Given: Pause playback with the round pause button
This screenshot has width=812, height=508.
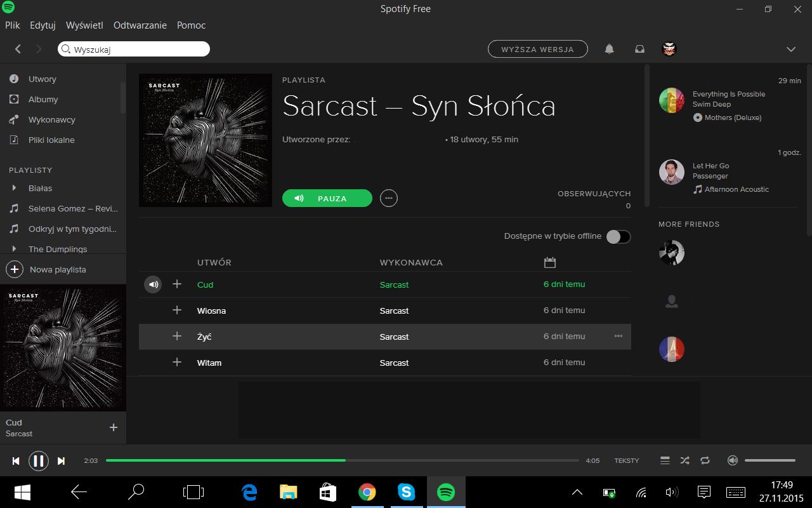Looking at the screenshot, I should pos(39,461).
